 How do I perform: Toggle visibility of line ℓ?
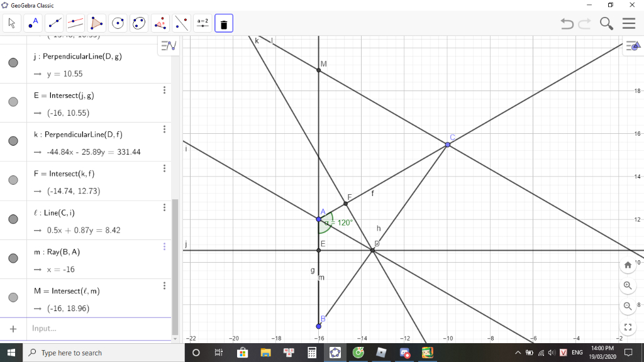(x=13, y=219)
